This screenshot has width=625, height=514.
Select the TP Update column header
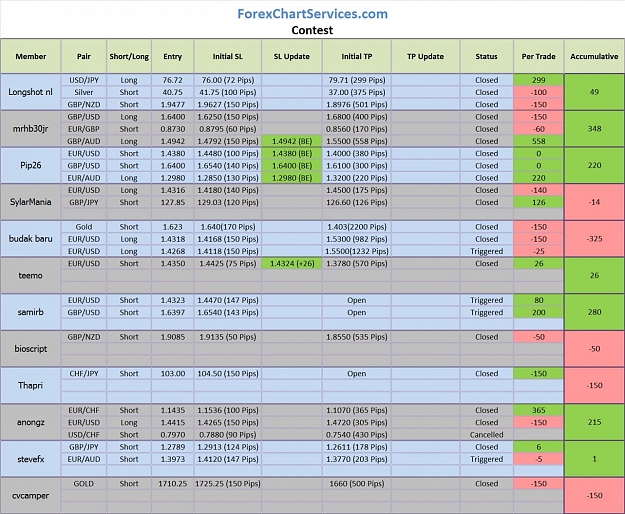tap(426, 56)
